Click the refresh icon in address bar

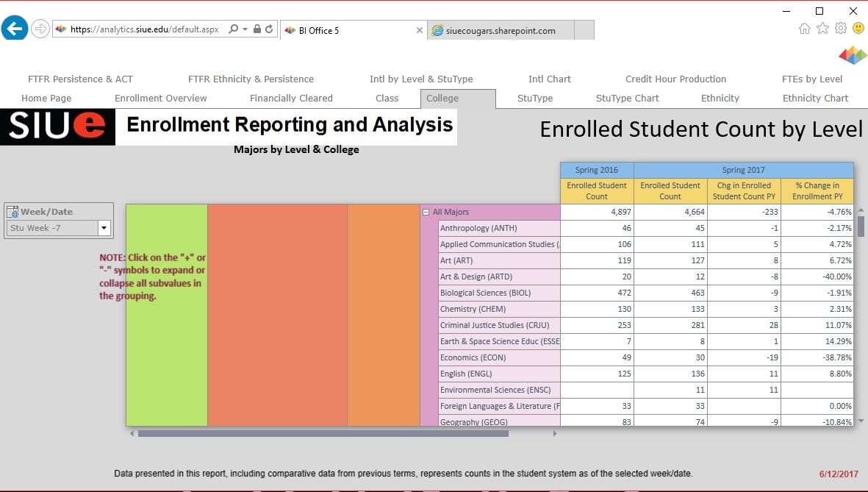(x=270, y=29)
